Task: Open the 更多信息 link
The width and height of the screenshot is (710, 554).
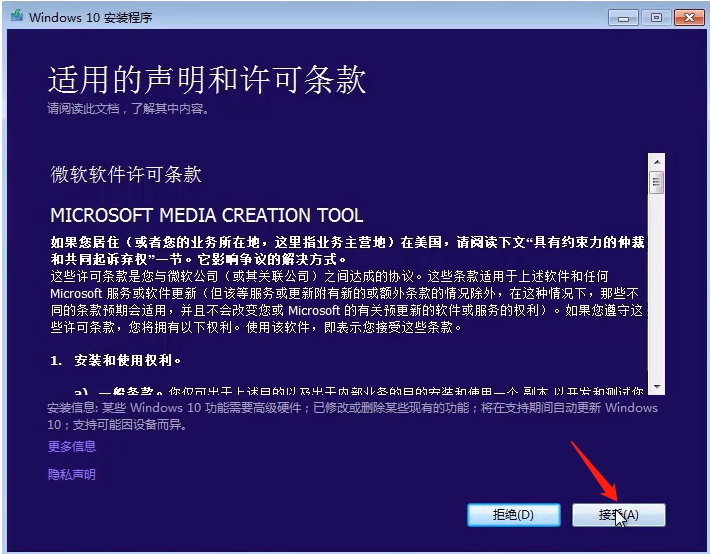Action: [x=72, y=446]
